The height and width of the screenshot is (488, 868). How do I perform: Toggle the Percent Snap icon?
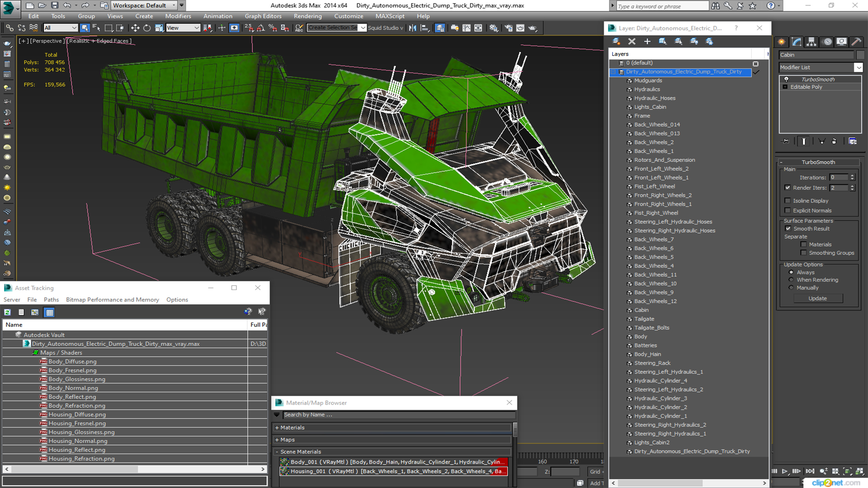coord(273,28)
